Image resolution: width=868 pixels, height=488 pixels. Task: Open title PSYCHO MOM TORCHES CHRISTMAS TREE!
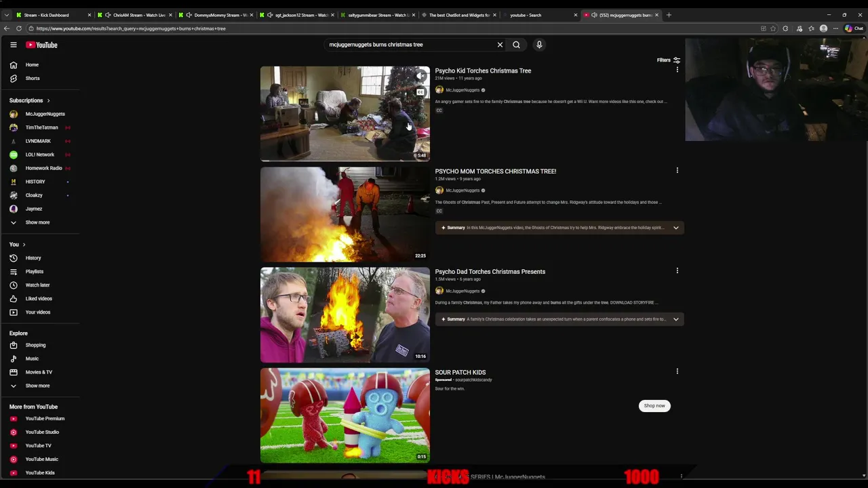[x=495, y=171]
